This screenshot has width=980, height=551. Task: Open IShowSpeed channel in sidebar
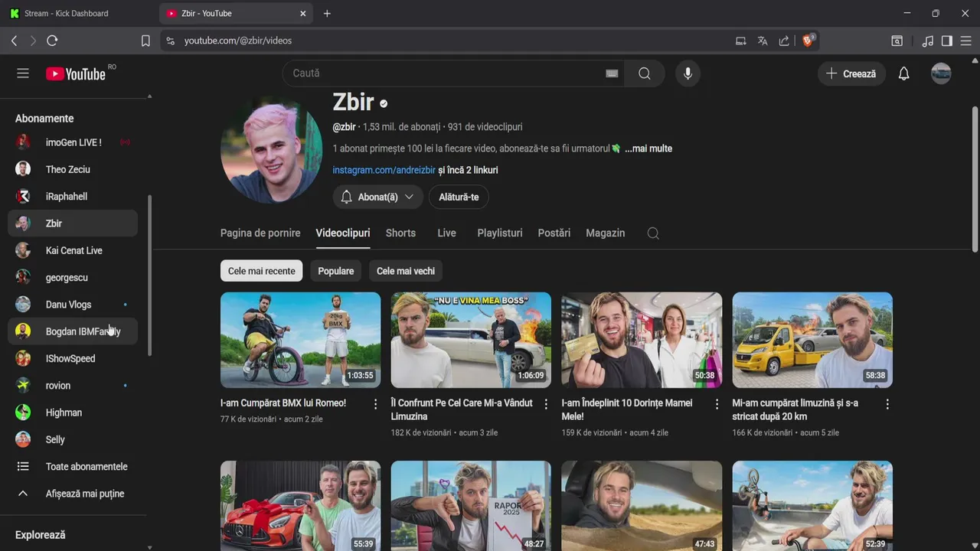73,358
